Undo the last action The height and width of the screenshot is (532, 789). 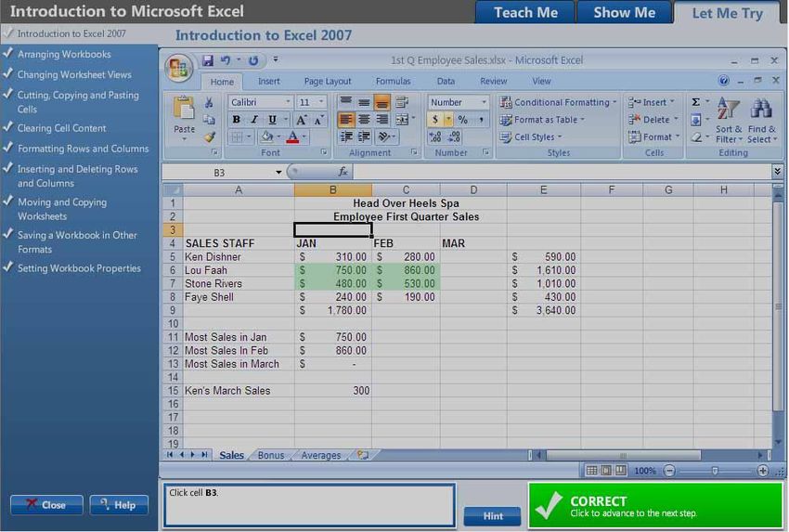pos(225,60)
